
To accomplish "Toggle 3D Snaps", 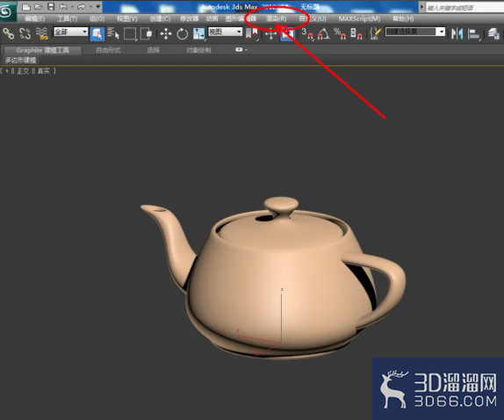I will 307,33.
